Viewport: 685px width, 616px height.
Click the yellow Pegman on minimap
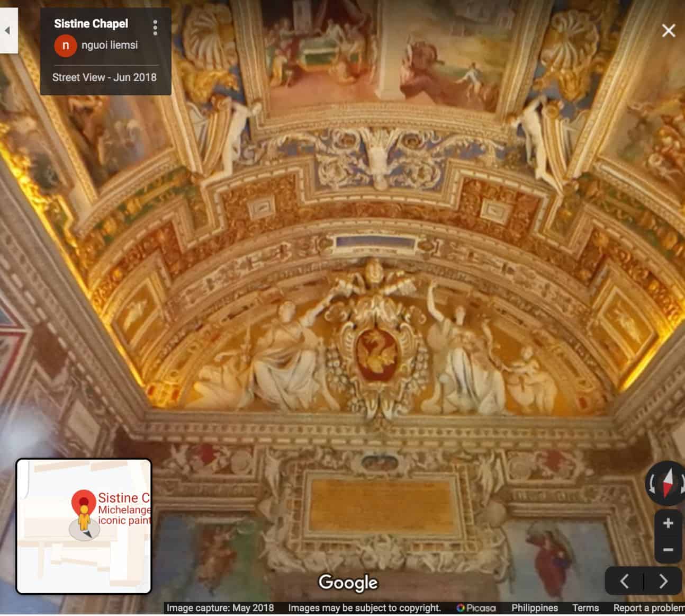(84, 519)
